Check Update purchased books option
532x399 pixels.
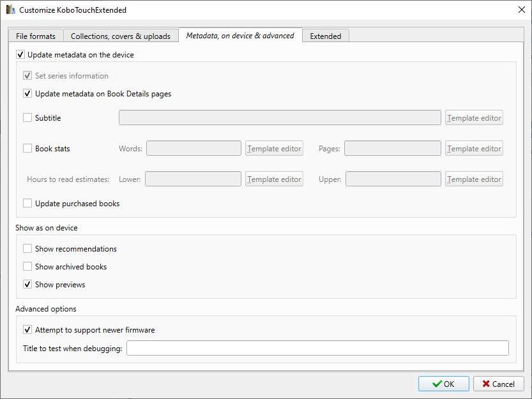point(27,204)
